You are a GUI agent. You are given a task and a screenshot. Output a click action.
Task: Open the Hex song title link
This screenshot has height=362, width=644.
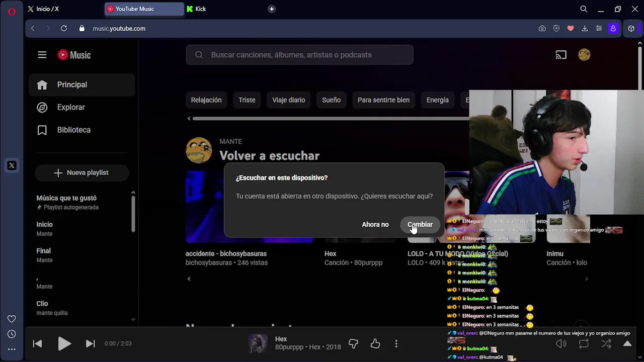pos(330,254)
